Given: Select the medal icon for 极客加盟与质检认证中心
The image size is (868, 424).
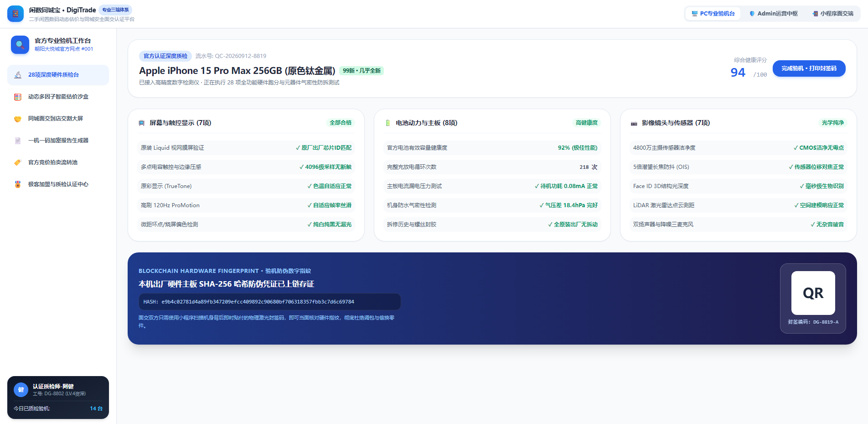Looking at the screenshot, I should tap(18, 184).
